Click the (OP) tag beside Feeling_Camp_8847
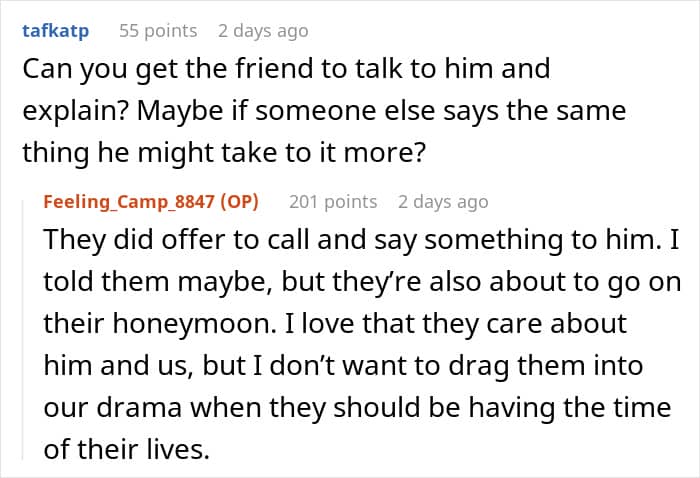The image size is (700, 478). point(240,202)
